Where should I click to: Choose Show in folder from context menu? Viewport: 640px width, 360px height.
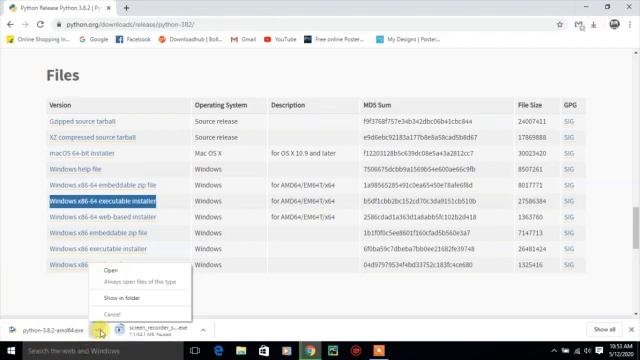(140, 298)
